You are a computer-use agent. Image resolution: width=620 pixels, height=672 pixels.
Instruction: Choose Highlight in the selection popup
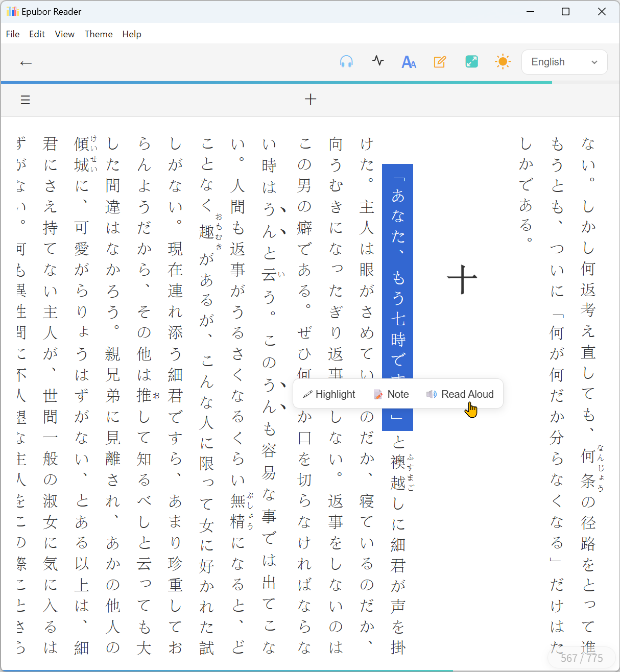point(329,394)
